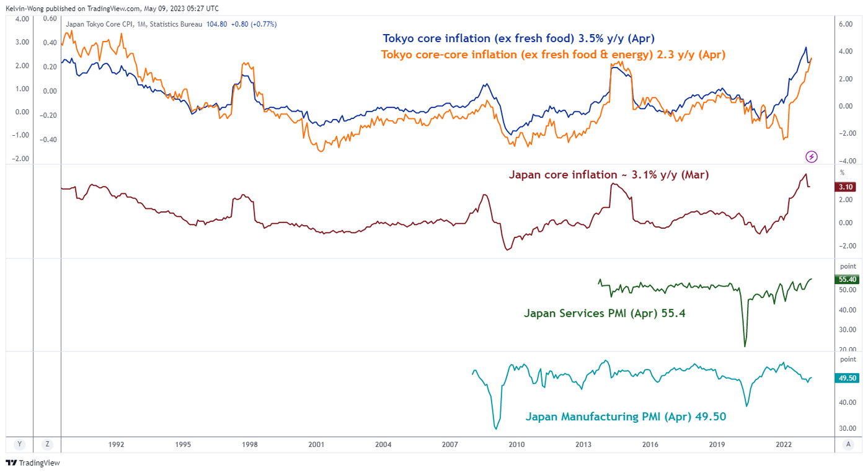The image size is (868, 473).
Task: Click the TradingView logo icon
Action: tap(11, 462)
